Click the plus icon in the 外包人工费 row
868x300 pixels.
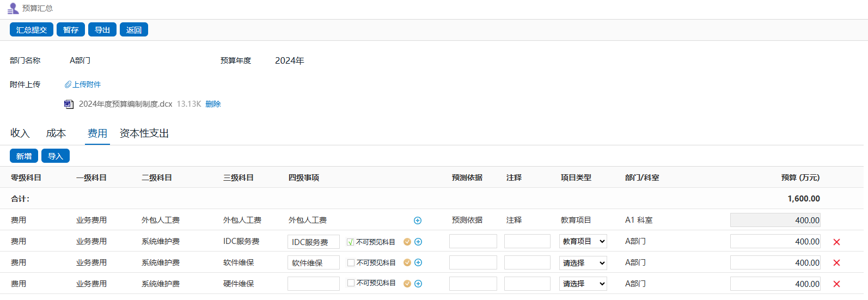coord(418,221)
